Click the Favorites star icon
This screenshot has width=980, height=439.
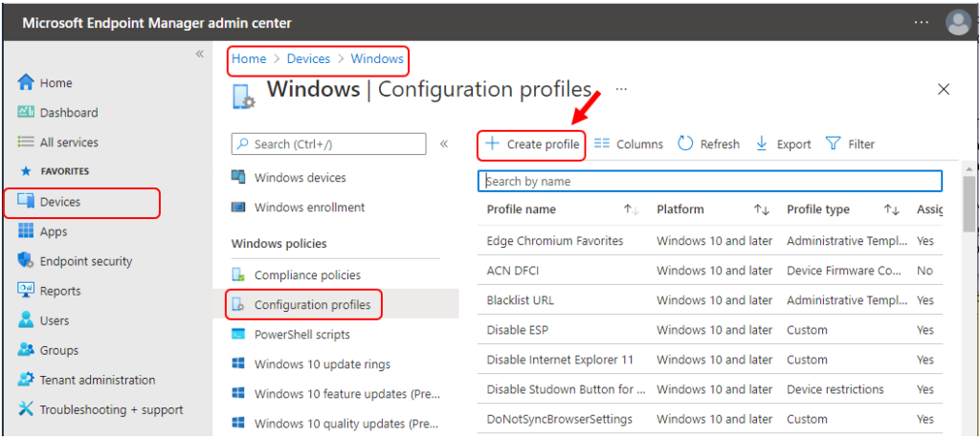point(26,171)
